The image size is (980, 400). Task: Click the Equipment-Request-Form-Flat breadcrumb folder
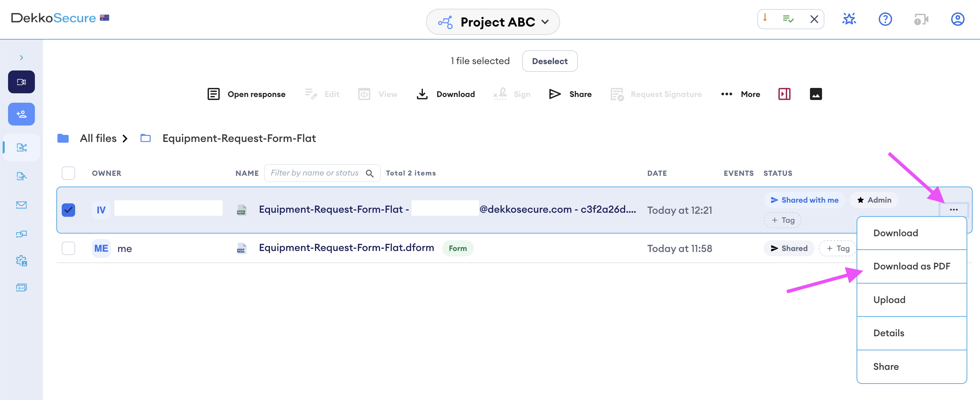[x=238, y=138]
